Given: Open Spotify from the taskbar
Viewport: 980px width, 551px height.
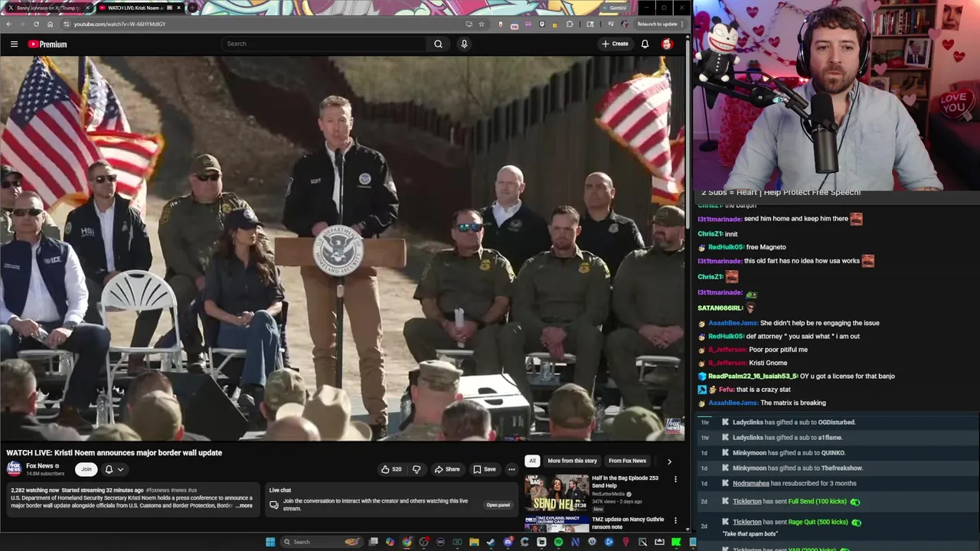Looking at the screenshot, I should coord(558,542).
